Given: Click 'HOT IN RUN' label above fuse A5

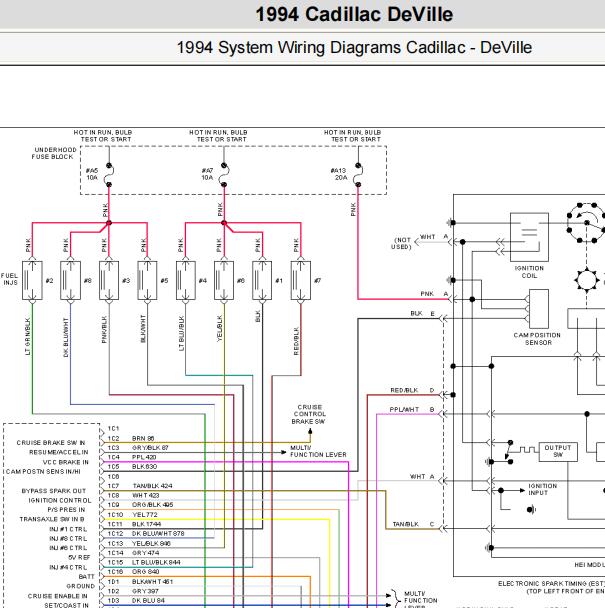Looking at the screenshot, I should [x=103, y=136].
